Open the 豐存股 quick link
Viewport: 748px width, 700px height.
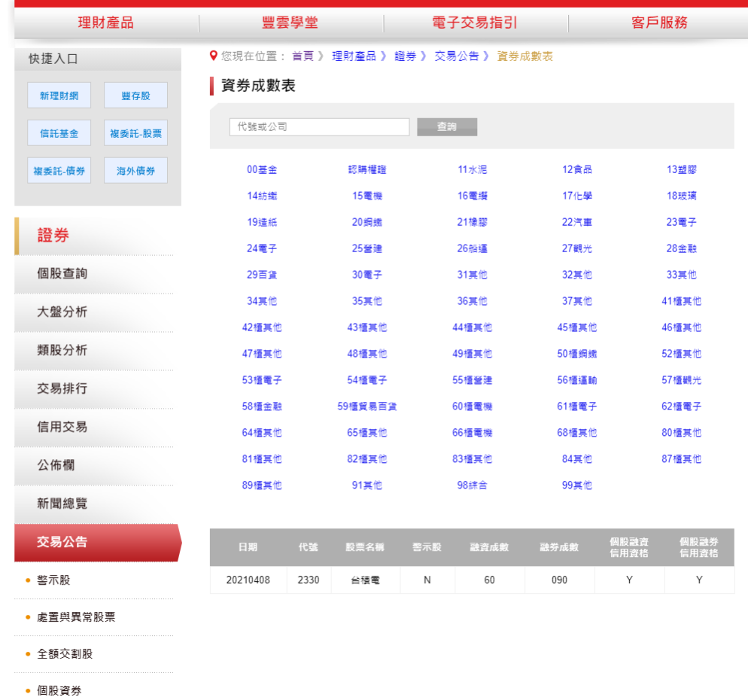[135, 95]
